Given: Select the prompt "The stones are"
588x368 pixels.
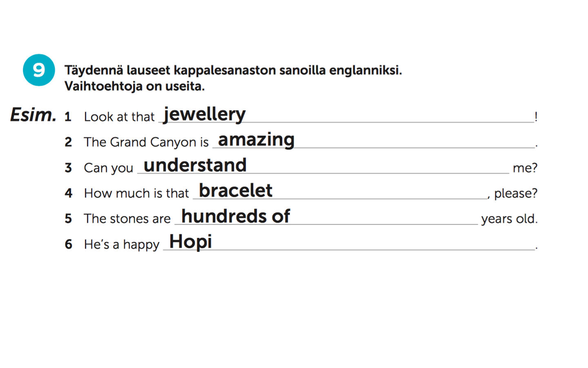Looking at the screenshot, I should (127, 219).
